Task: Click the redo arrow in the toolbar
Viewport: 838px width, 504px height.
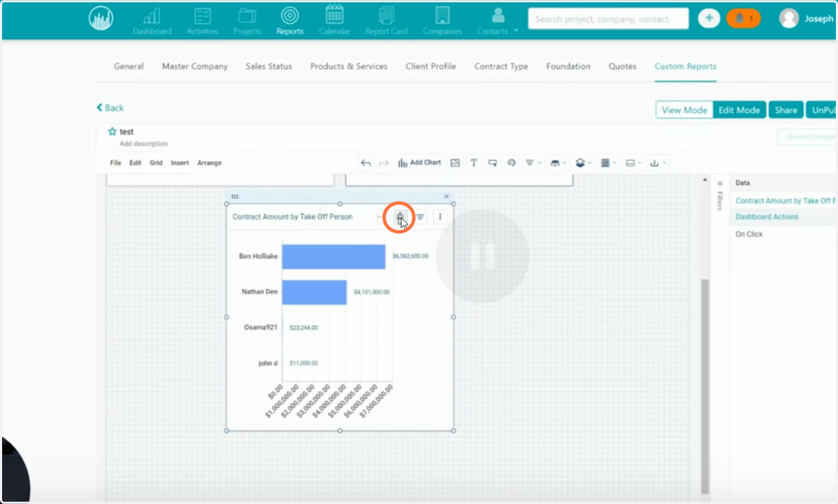Action: (383, 163)
